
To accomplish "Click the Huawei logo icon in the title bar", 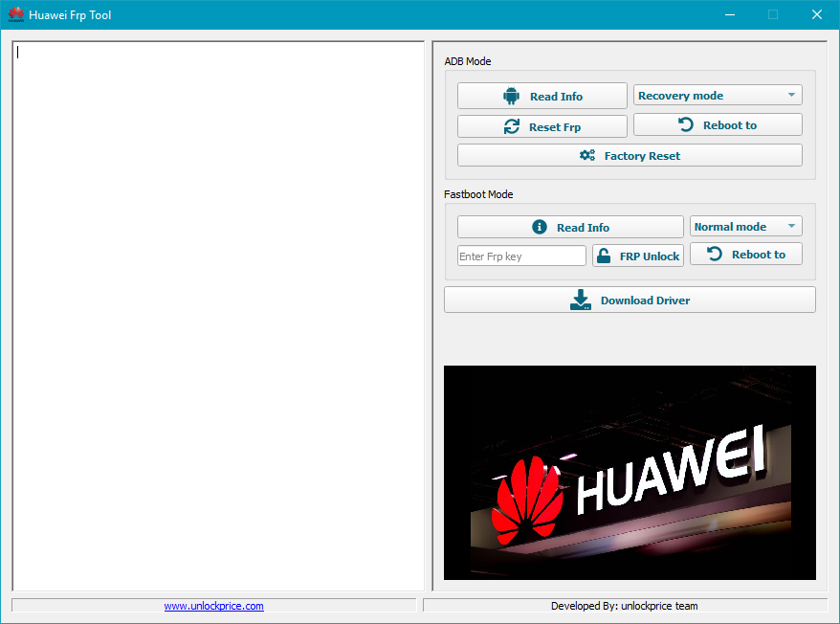I will [16, 14].
